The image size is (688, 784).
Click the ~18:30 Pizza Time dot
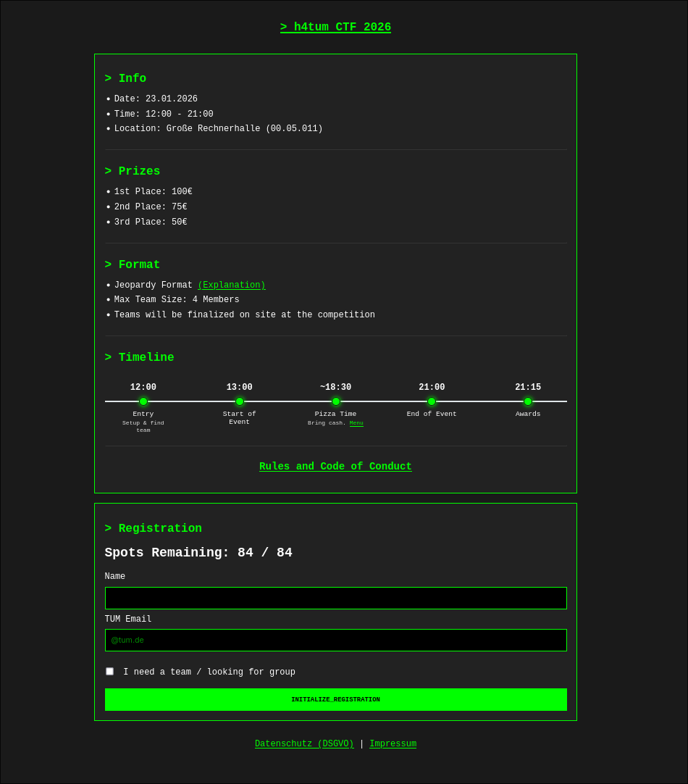(x=336, y=401)
